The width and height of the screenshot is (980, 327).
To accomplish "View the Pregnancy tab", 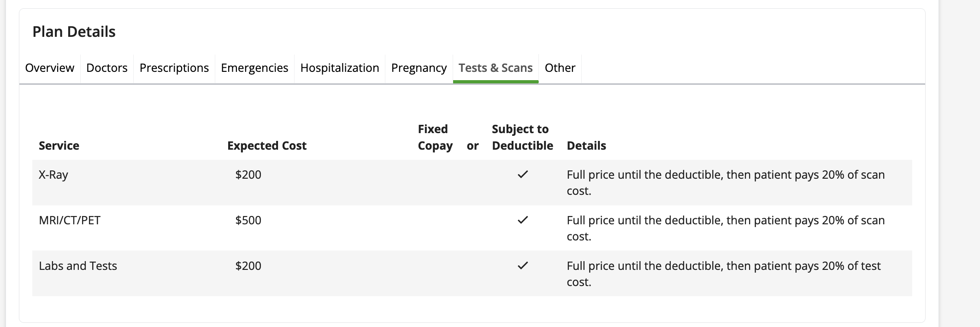I will point(419,68).
